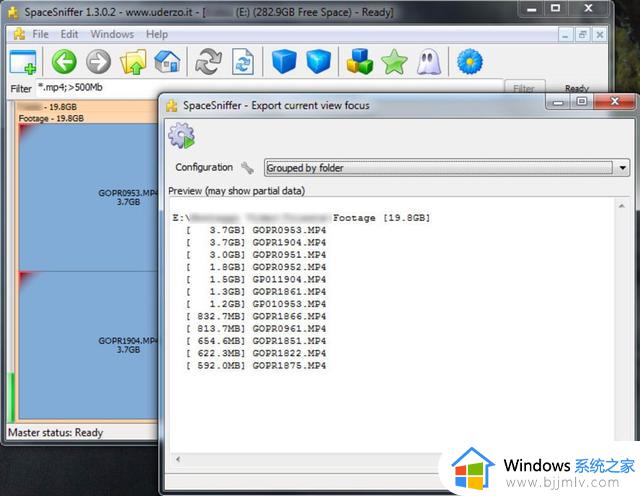Click Master status: Ready status bar text

tap(56, 432)
